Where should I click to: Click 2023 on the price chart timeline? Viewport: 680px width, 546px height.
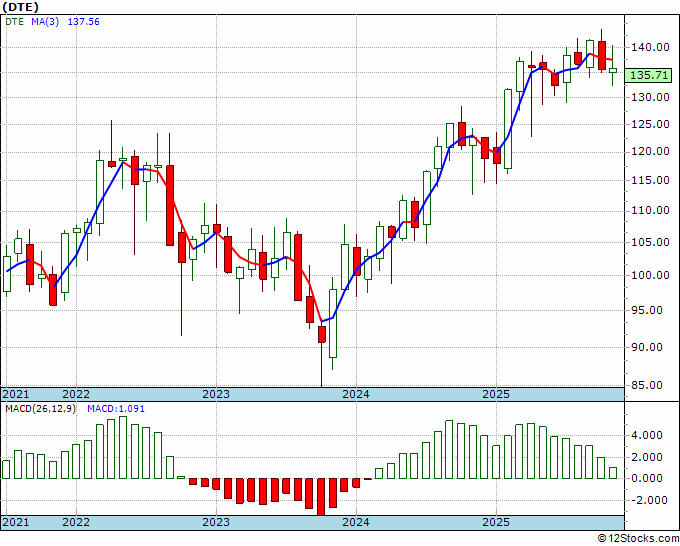pos(216,394)
